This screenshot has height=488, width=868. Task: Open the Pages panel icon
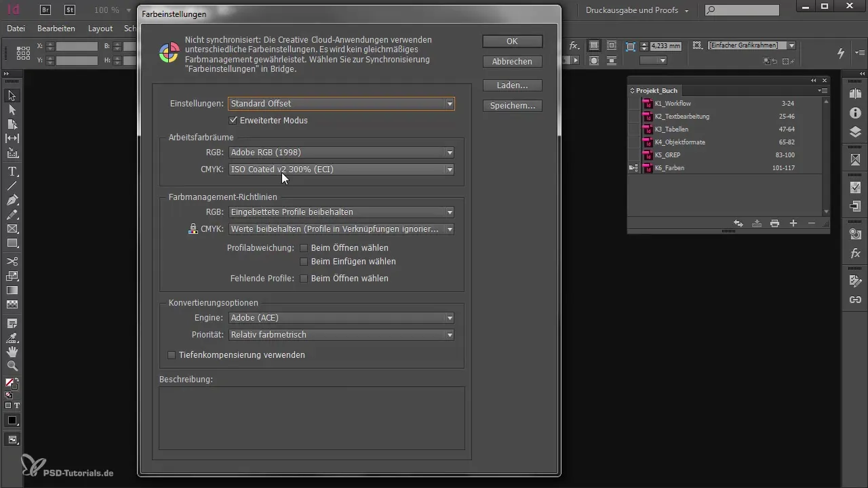[x=855, y=94]
